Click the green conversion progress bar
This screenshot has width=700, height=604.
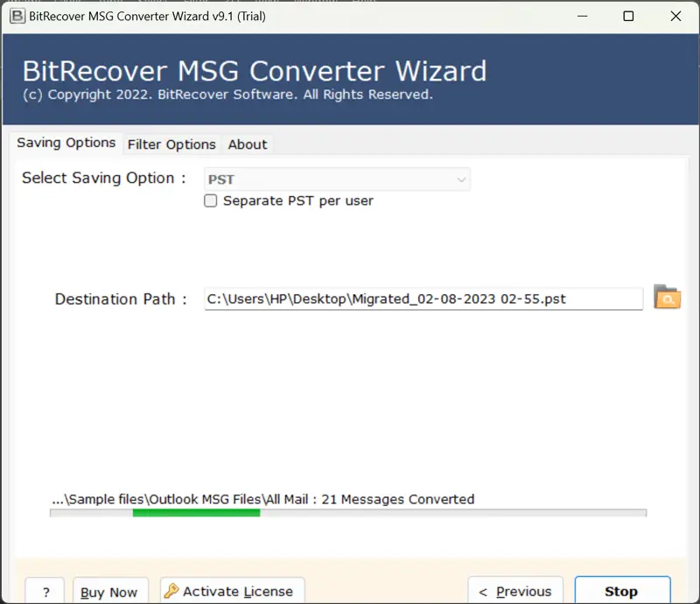pyautogui.click(x=196, y=513)
